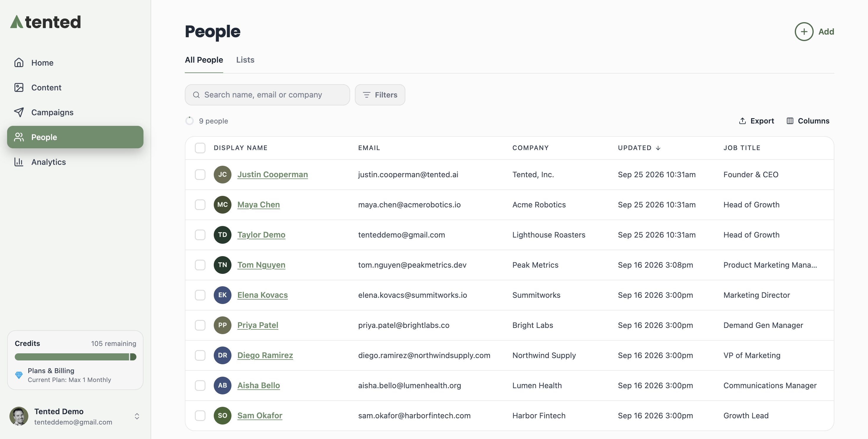Open the Filters dropdown button
Image resolution: width=868 pixels, height=439 pixels.
[x=380, y=95]
